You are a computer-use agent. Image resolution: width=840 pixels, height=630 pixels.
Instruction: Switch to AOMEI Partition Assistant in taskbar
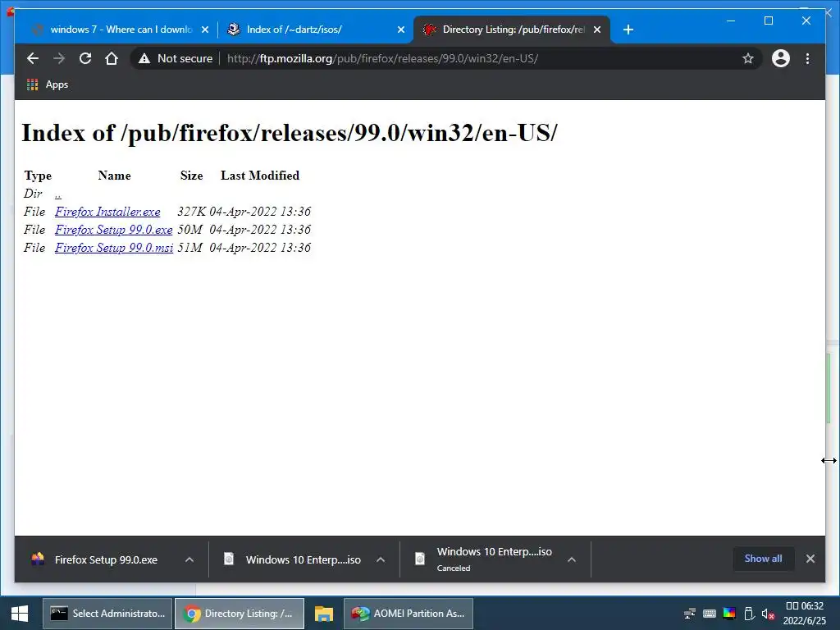click(x=409, y=614)
